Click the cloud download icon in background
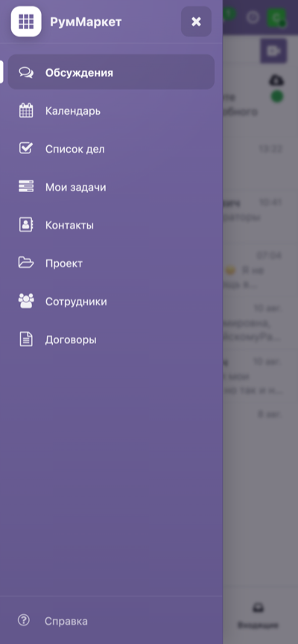The image size is (298, 644). [276, 80]
